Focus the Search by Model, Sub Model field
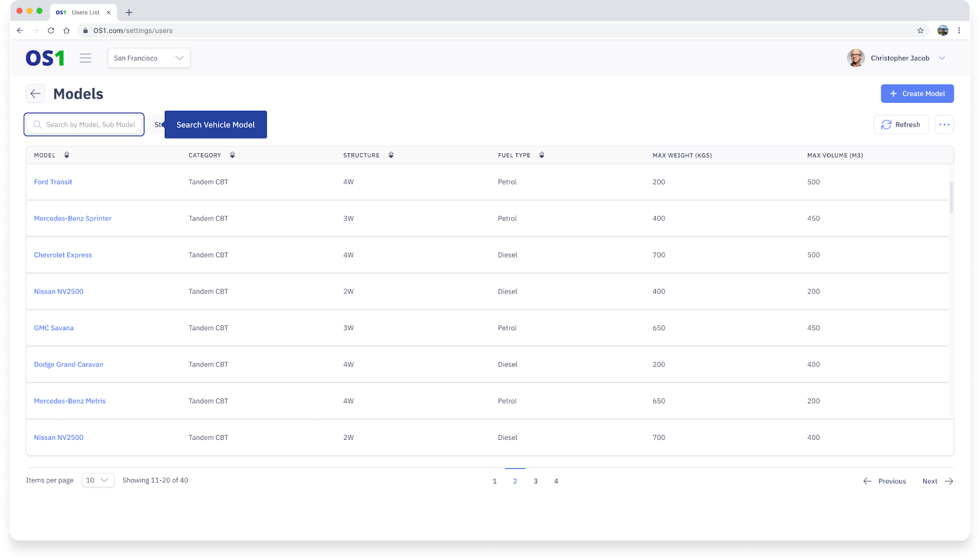The image size is (980, 560). point(85,124)
